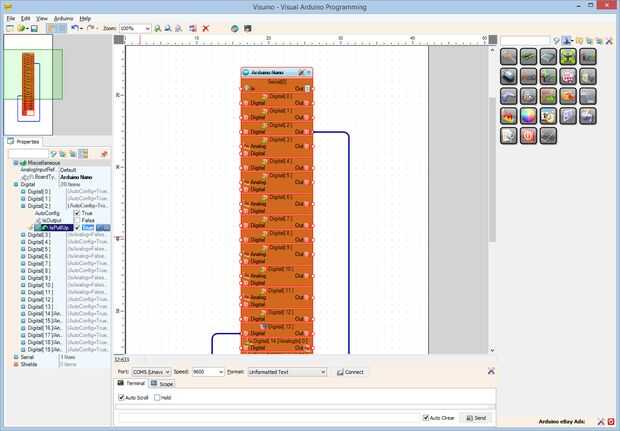
Task: Click the canvas vertical scrollbar thumb
Action: click(x=492, y=169)
